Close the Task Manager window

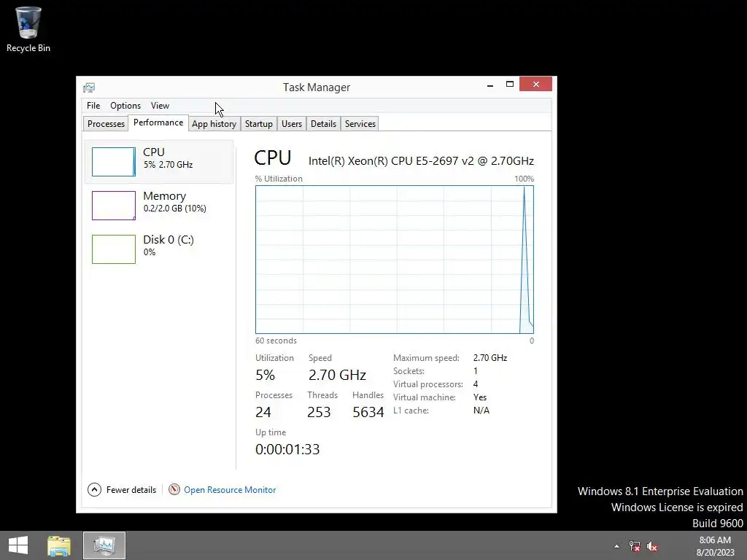point(536,85)
